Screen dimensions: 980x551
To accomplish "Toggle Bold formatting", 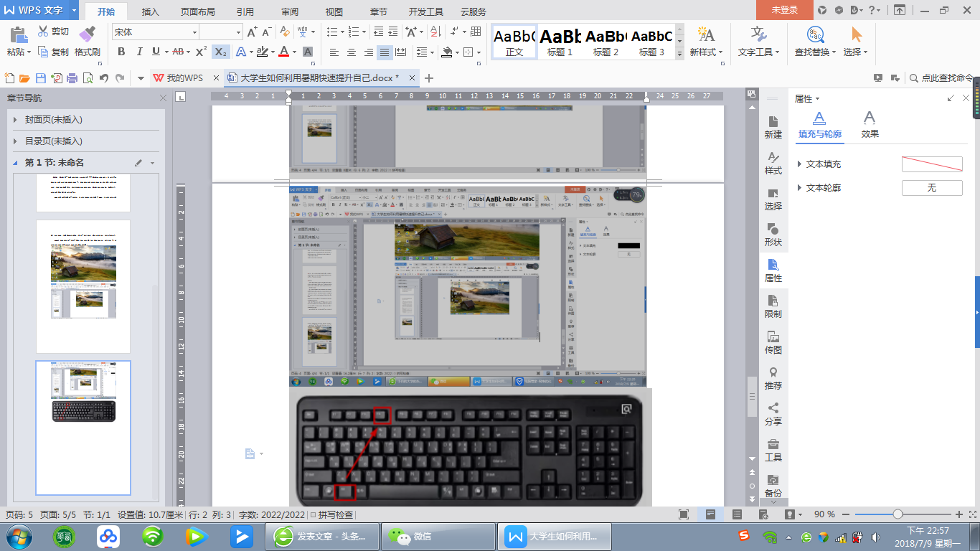I will tap(121, 52).
